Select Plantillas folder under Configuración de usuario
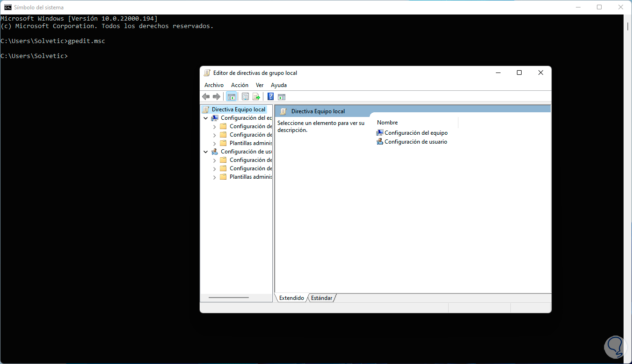 coord(251,177)
